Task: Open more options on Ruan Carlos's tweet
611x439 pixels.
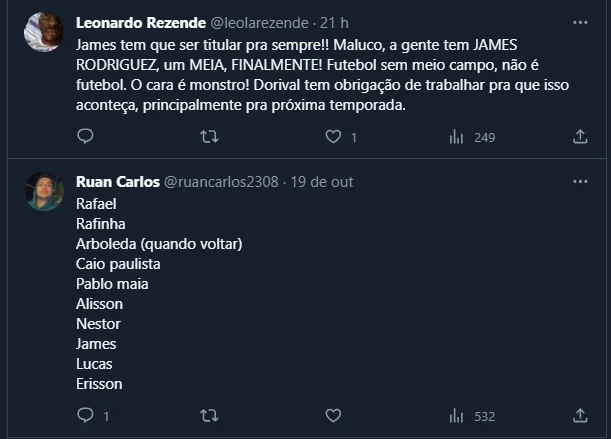Action: click(580, 182)
